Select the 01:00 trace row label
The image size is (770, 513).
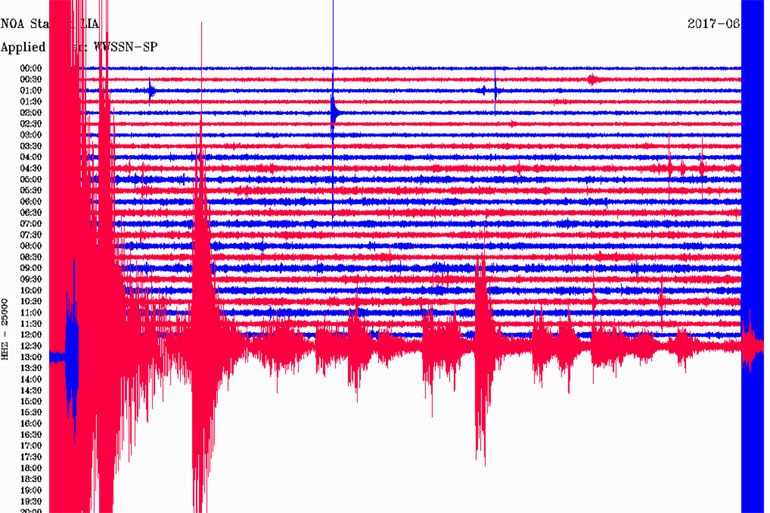pos(30,90)
